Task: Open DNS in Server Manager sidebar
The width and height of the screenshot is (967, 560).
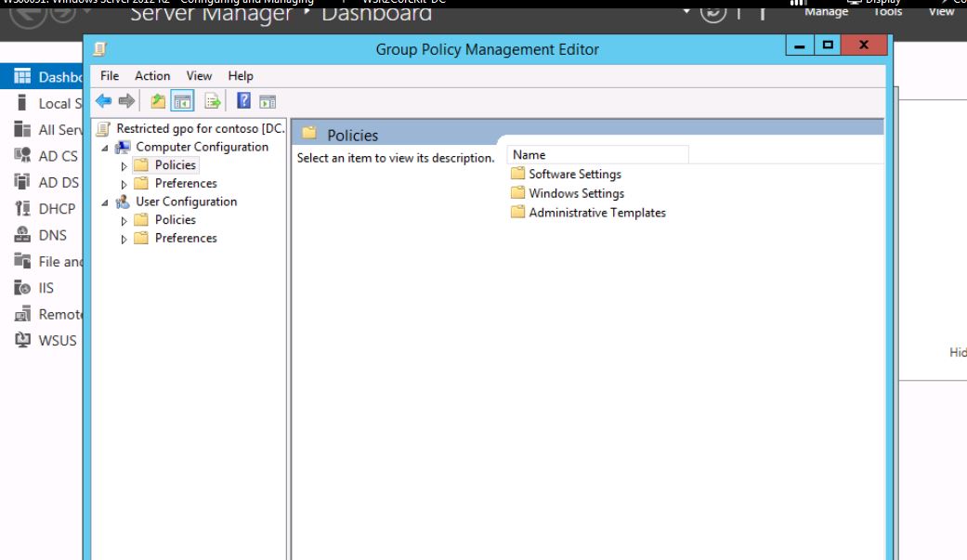Action: (x=52, y=235)
